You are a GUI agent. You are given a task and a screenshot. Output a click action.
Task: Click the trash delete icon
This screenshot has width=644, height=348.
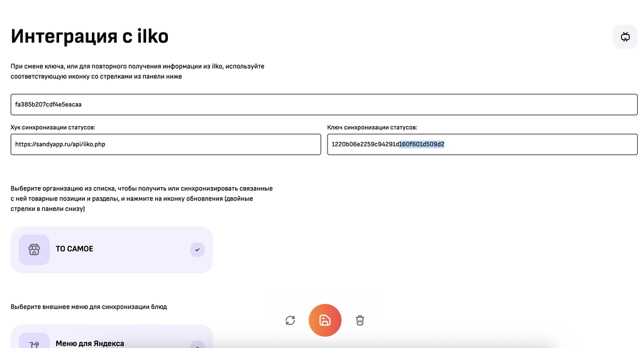(360, 320)
